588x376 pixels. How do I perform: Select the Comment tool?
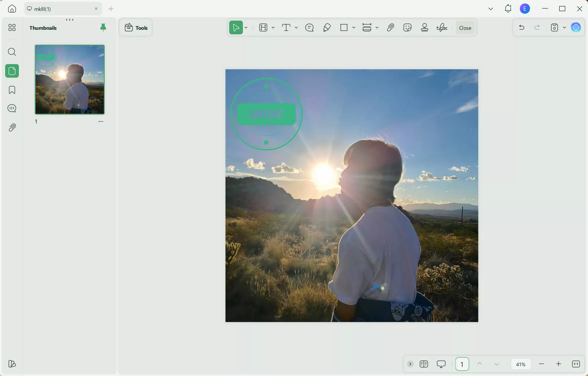pyautogui.click(x=309, y=27)
